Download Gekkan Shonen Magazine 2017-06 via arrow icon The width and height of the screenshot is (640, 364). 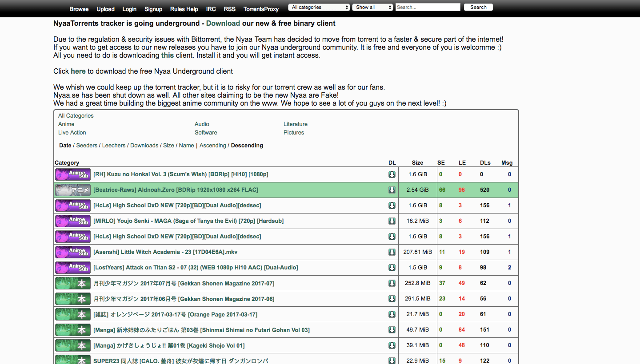point(392,299)
